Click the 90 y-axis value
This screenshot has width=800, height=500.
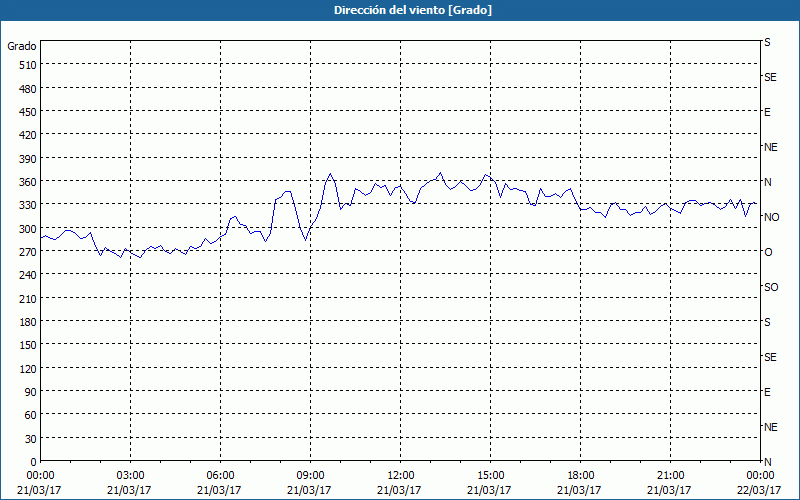click(x=31, y=392)
